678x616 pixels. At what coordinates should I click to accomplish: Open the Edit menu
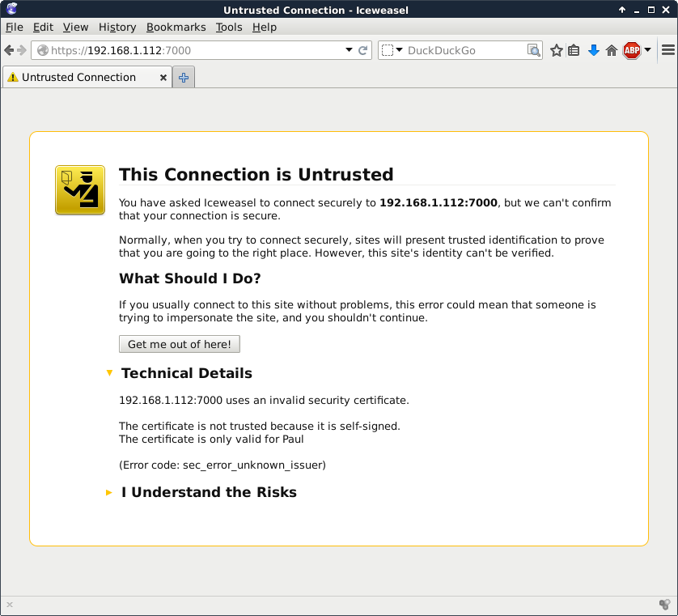point(43,28)
